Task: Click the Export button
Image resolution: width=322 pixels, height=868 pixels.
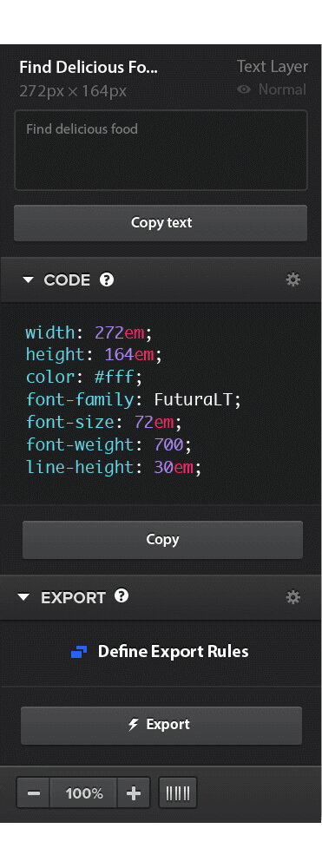Action: 161,725
